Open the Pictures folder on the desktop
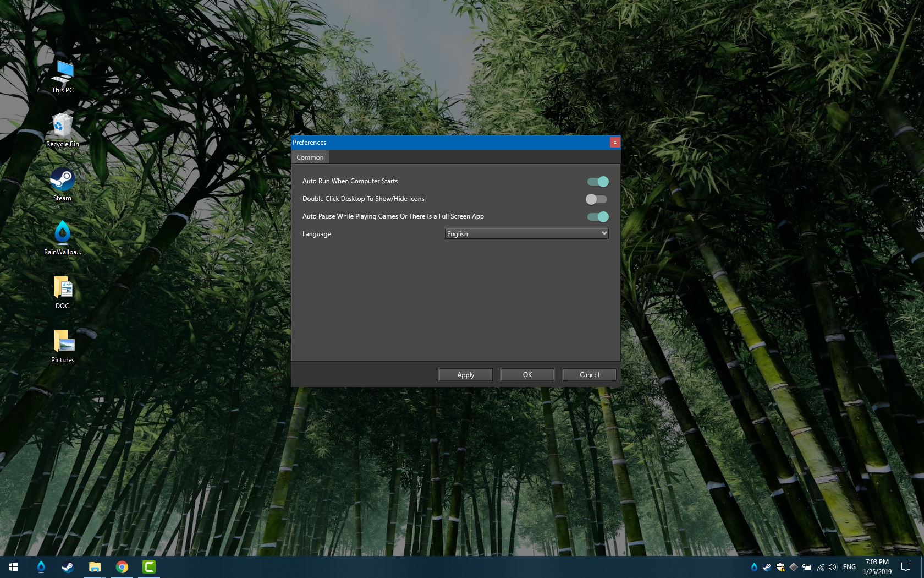Viewport: 924px width, 578px height. [62, 341]
